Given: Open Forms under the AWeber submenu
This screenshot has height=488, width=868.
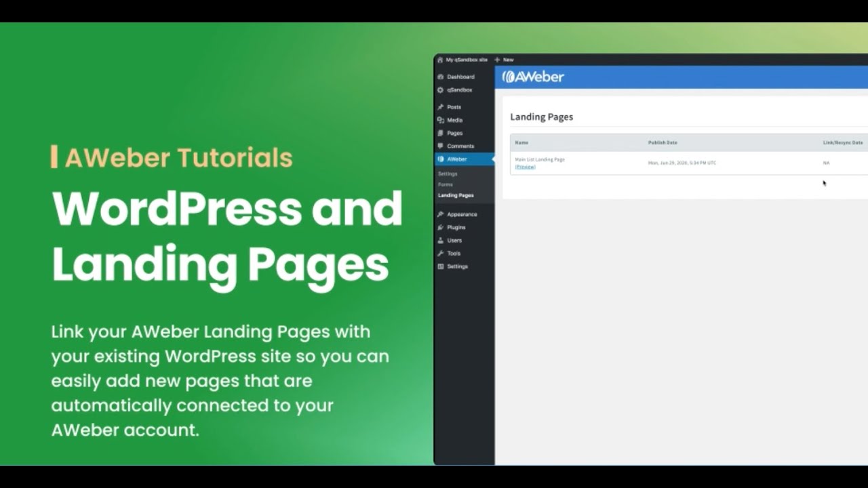Looking at the screenshot, I should (x=446, y=184).
